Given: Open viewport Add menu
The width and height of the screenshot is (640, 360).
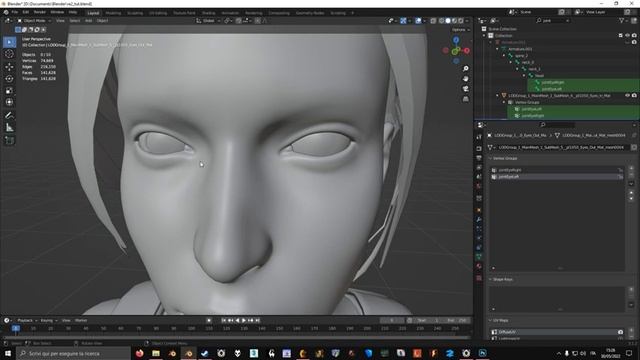Looking at the screenshot, I should point(89,20).
